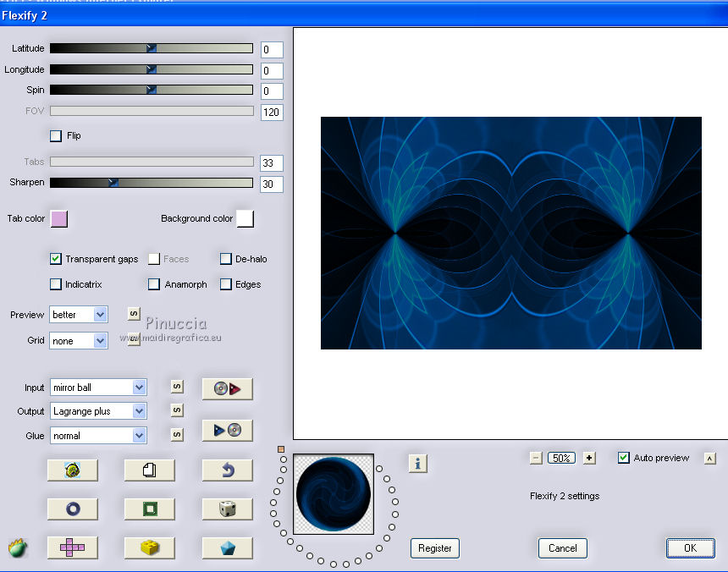Click the Latitude value field
This screenshot has height=572, width=728.
point(271,49)
